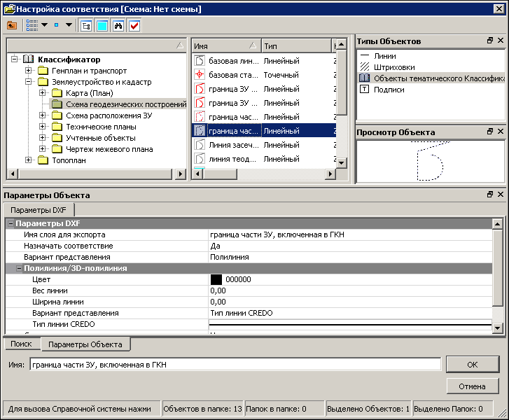The image size is (509, 420).
Task: Open search with the binoculars icon
Action: [118, 26]
